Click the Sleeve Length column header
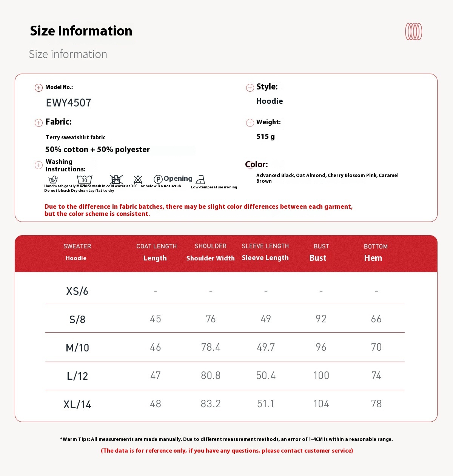Viewport: 453px width, 476px height. pyautogui.click(x=265, y=252)
